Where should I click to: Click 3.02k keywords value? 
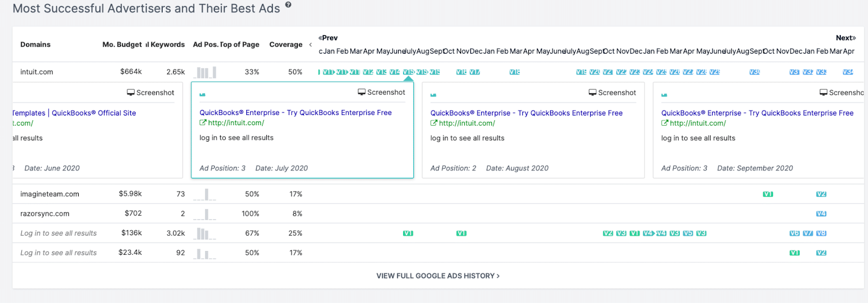176,233
